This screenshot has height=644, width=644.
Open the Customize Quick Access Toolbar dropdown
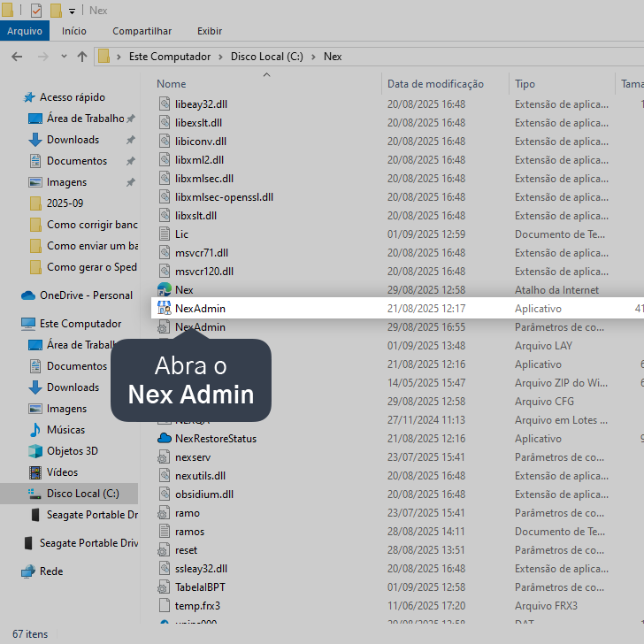[x=72, y=11]
